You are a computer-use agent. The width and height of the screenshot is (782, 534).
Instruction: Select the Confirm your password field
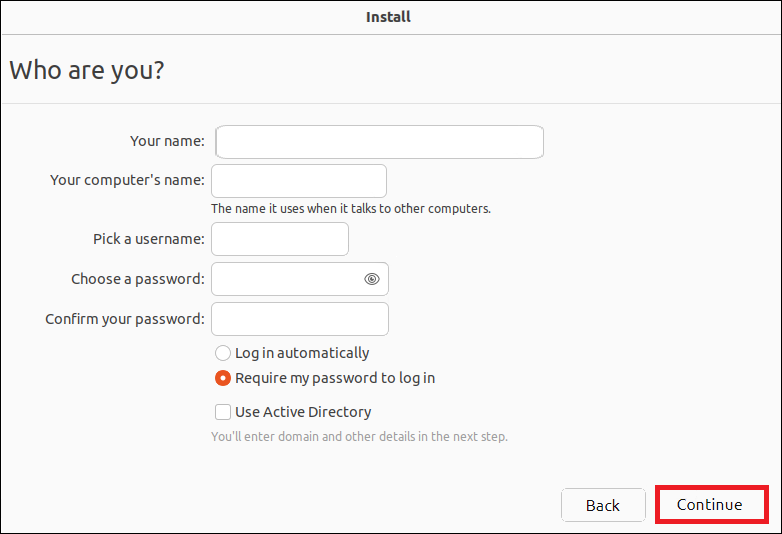[300, 319]
